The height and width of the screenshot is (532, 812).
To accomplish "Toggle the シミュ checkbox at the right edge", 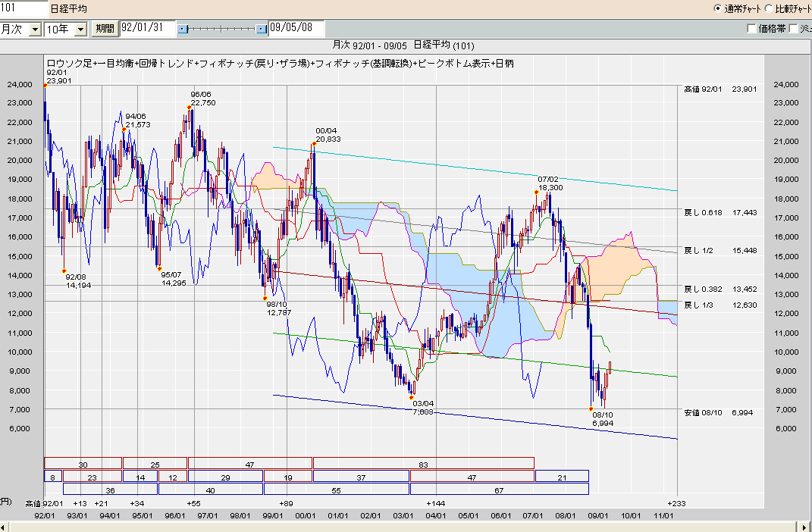I will 793,29.
